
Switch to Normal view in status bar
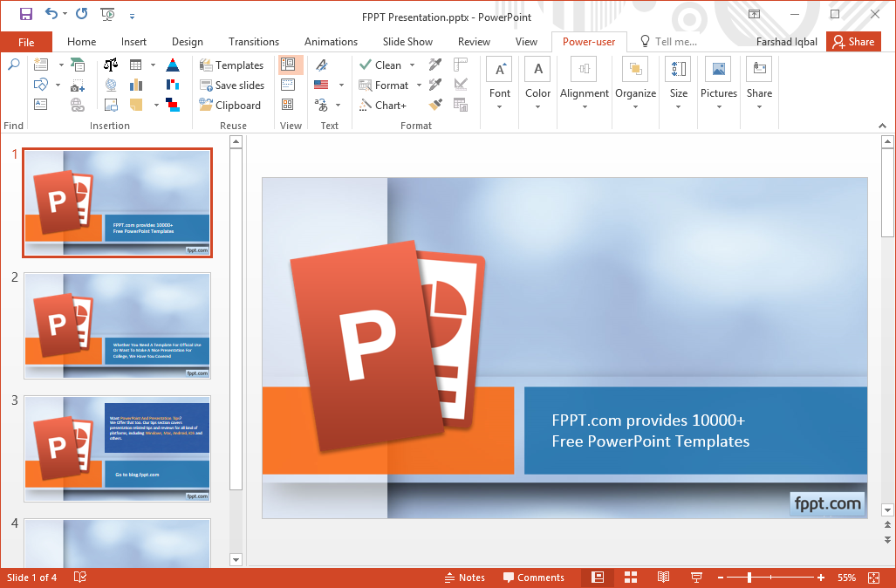pyautogui.click(x=597, y=578)
